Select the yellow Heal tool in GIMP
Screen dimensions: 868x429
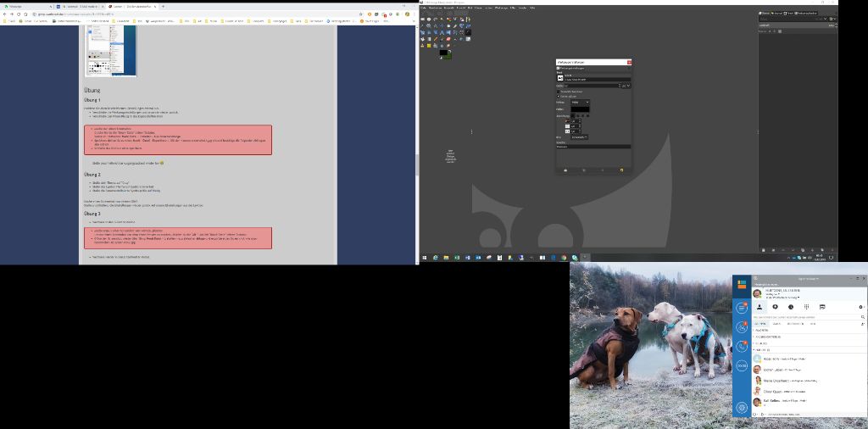point(429,46)
